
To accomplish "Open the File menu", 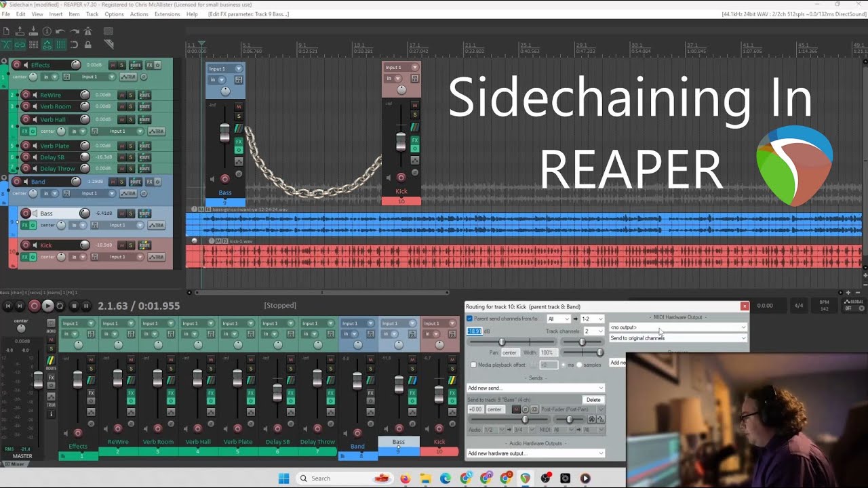I will (6, 14).
